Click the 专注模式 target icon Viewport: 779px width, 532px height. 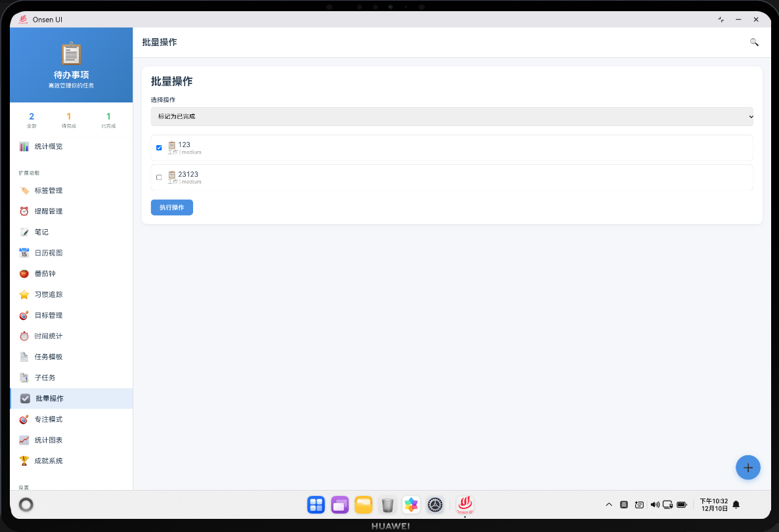(x=24, y=420)
